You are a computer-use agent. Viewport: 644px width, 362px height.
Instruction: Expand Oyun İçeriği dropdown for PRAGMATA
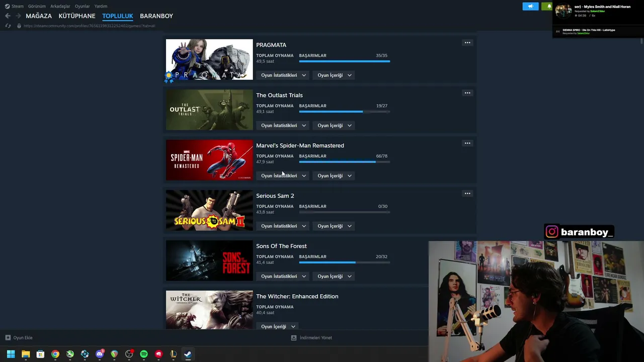(335, 75)
